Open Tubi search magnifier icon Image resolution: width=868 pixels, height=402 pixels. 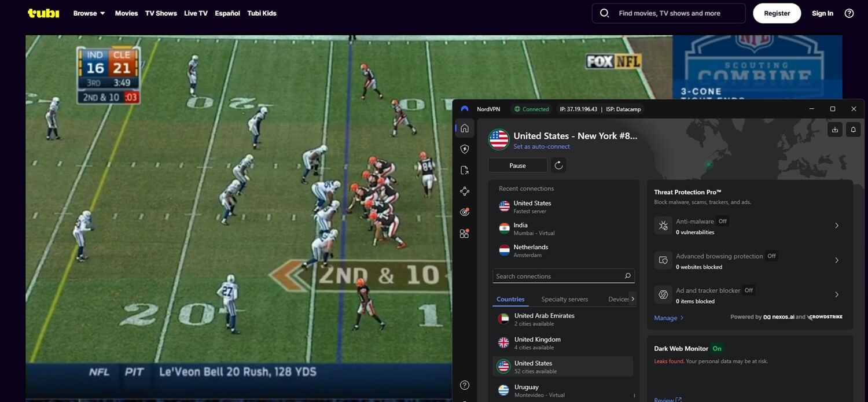[x=604, y=13]
